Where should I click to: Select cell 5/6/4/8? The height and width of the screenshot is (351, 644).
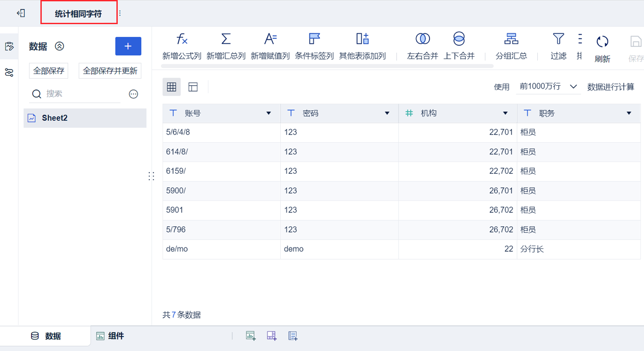click(221, 133)
